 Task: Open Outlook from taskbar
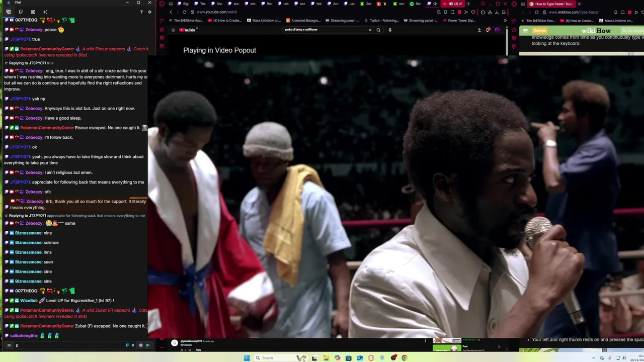coord(360,358)
